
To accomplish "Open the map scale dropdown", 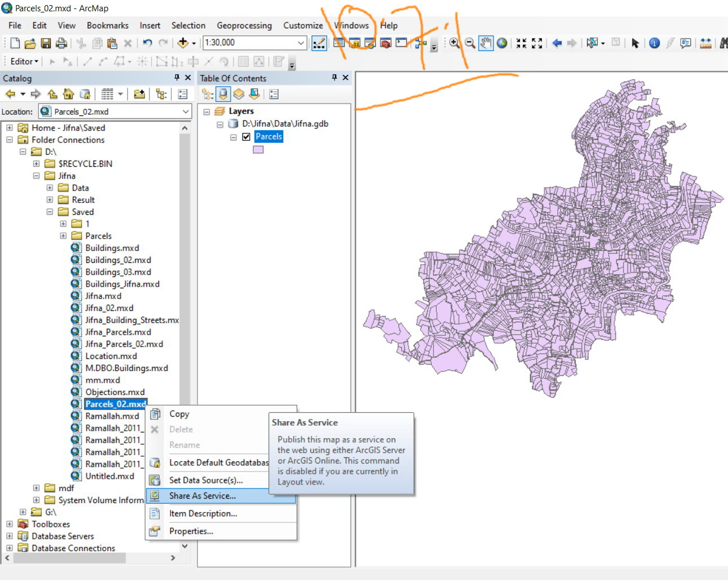I will pyautogui.click(x=301, y=43).
